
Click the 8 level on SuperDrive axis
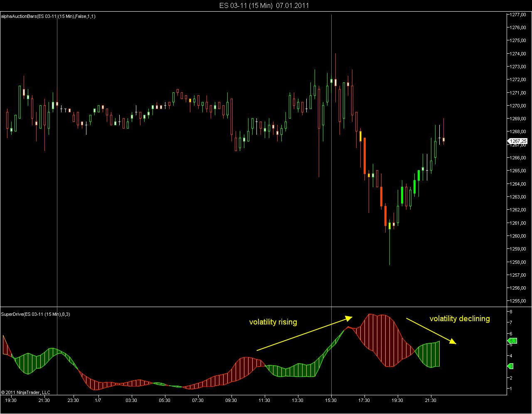pyautogui.click(x=511, y=311)
